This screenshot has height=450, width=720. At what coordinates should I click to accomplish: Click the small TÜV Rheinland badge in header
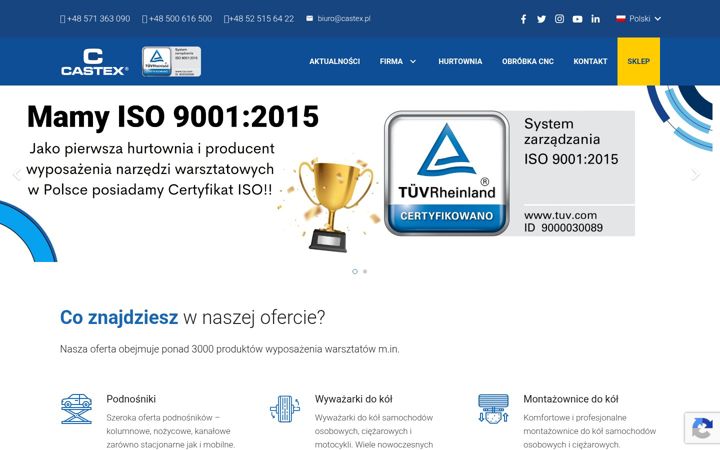click(171, 62)
